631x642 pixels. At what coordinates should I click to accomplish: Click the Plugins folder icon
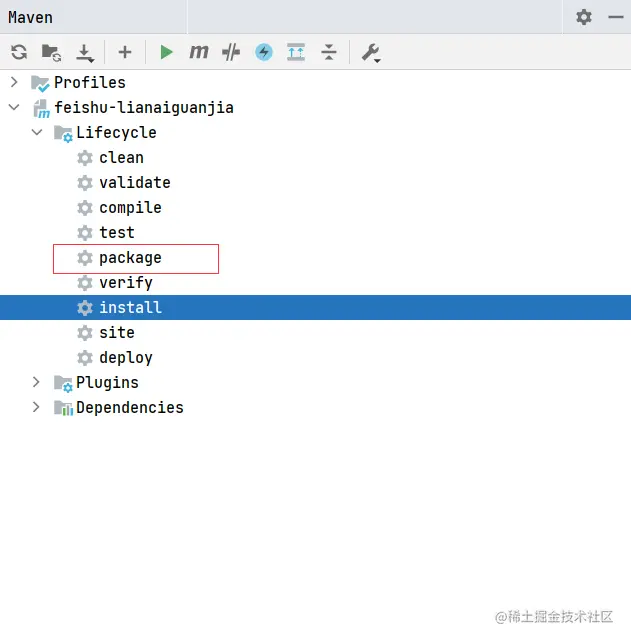tap(63, 384)
